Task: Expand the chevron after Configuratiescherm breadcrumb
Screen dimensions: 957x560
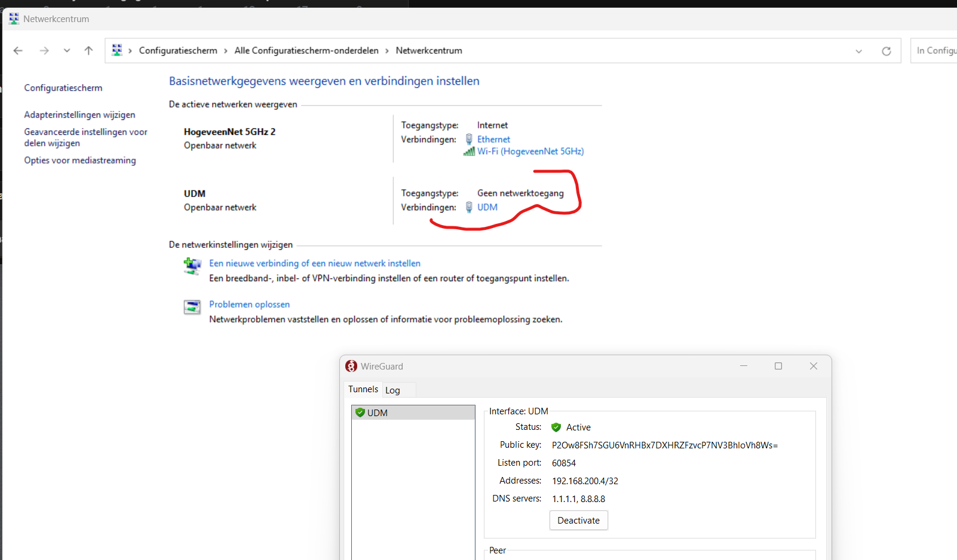Action: pyautogui.click(x=226, y=51)
